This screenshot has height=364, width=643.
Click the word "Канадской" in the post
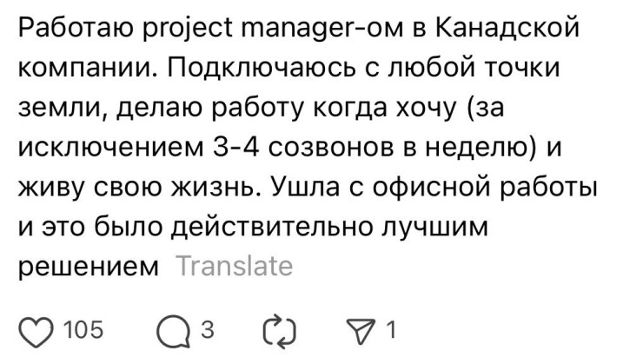[507, 28]
